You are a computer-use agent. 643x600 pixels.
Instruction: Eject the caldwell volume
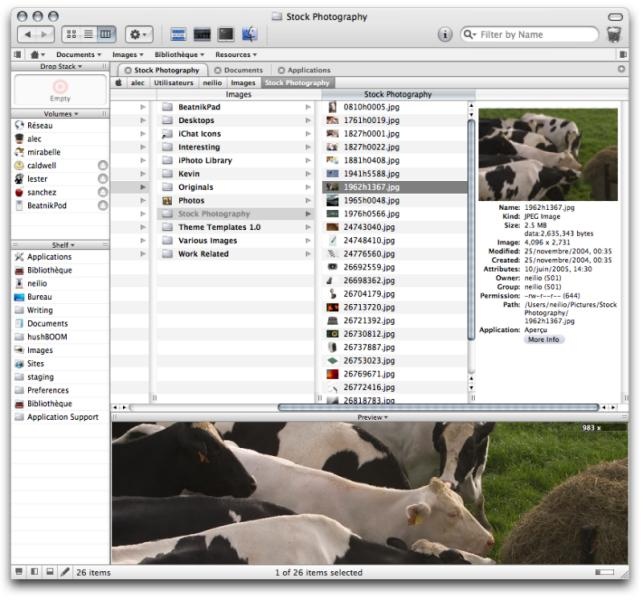102,165
